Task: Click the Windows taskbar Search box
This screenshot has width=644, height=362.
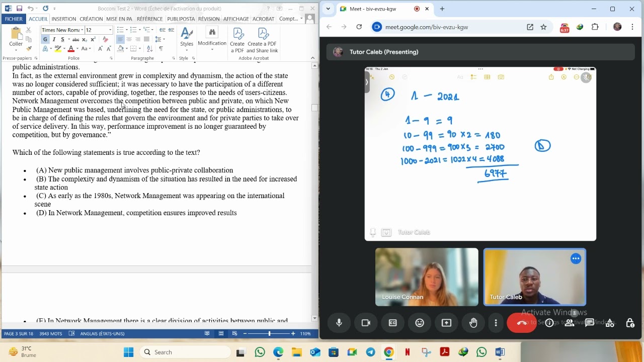Action: coord(184,352)
